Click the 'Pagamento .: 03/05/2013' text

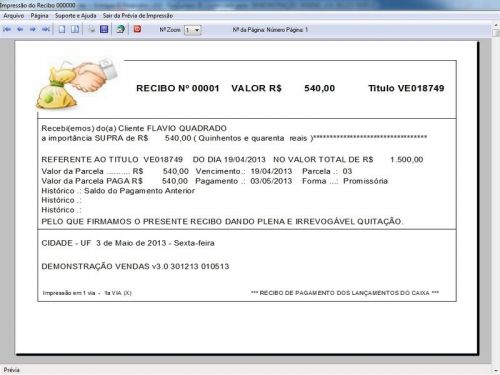point(244,181)
